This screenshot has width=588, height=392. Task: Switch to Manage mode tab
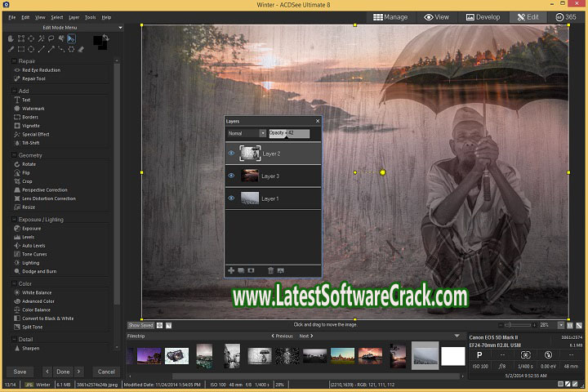pos(390,17)
